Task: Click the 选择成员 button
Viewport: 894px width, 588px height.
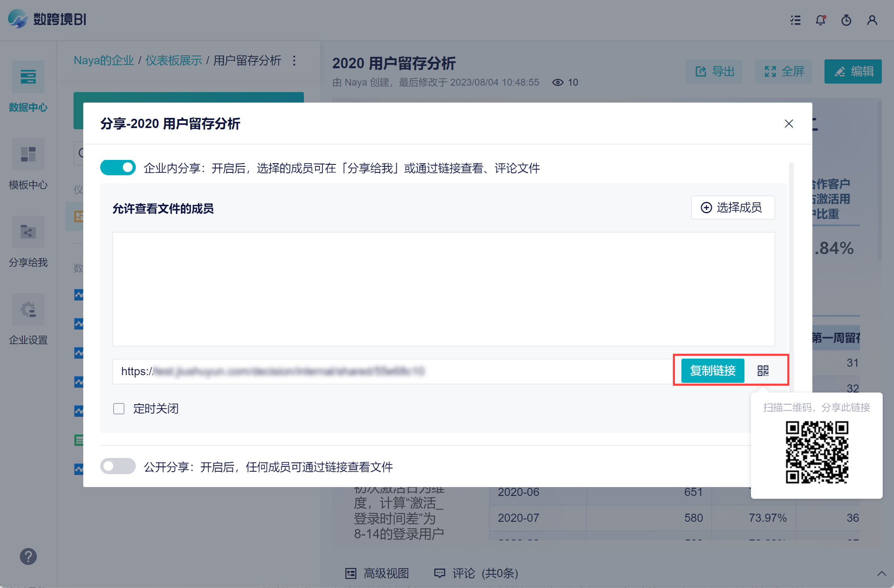Action: click(x=732, y=208)
